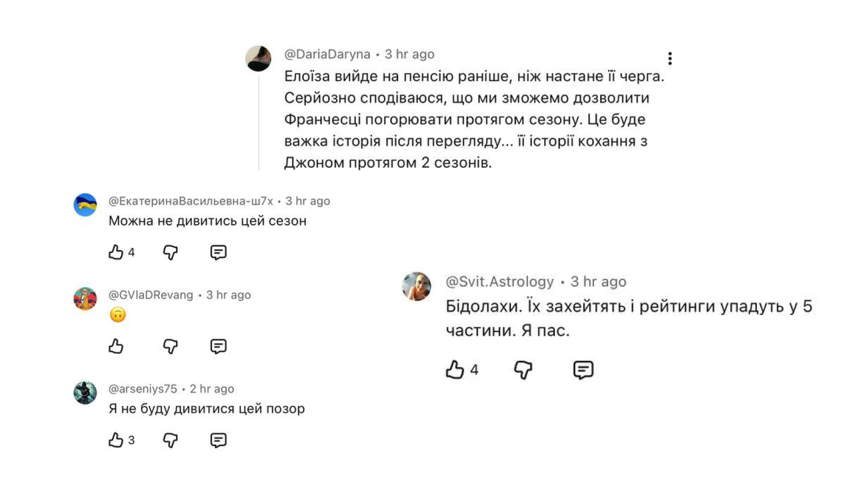Like the emoji comment from @GVlaDRevang
868x482 pixels.
click(115, 346)
